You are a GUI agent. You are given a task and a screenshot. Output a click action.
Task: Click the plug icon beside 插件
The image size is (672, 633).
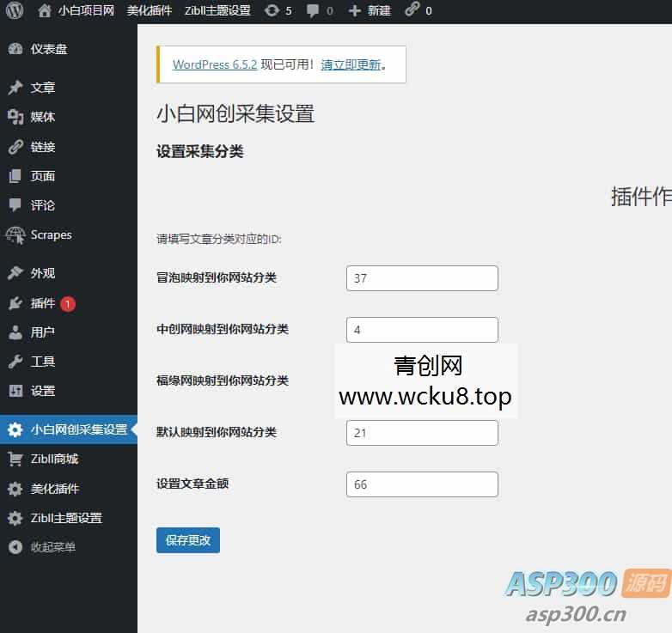coord(15,303)
